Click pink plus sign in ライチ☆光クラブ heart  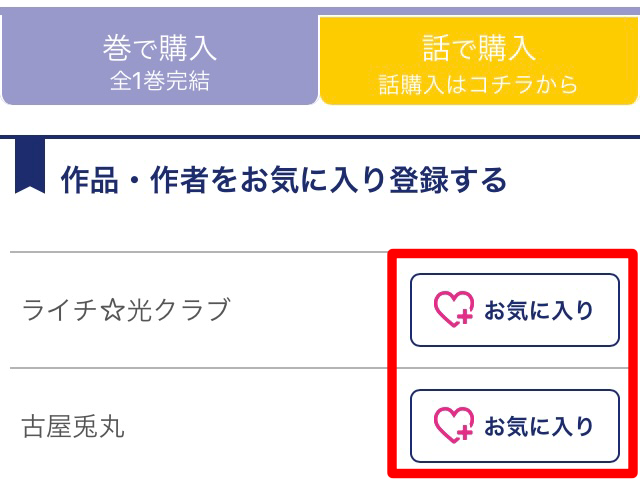[x=465, y=317]
